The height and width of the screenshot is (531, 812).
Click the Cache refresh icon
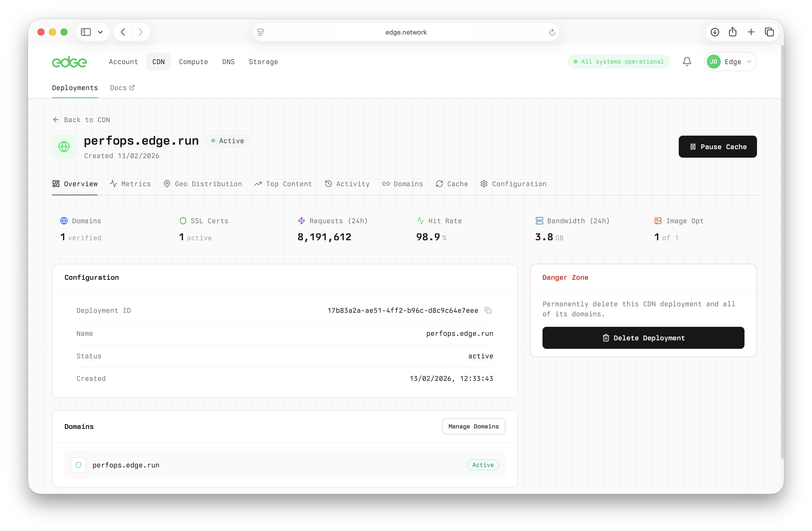coord(439,184)
